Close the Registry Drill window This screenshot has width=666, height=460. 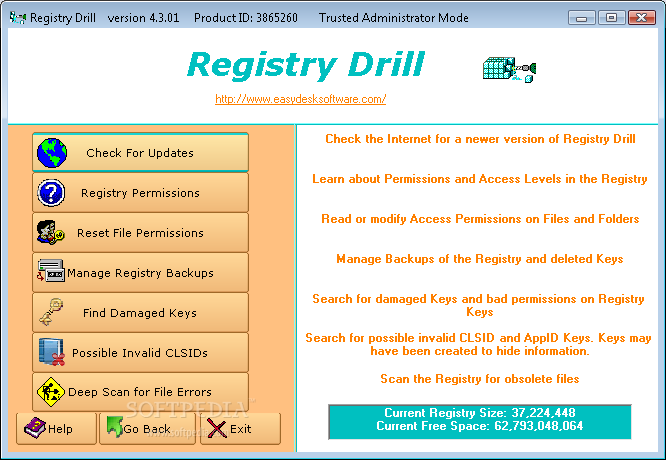[642, 18]
